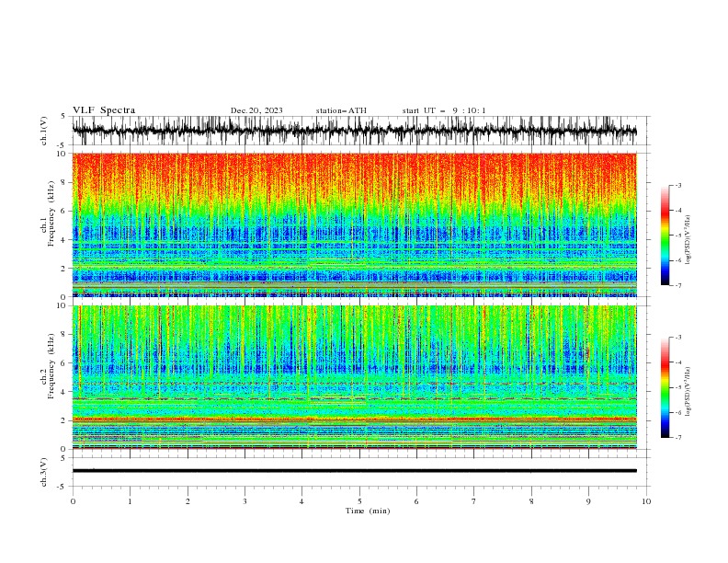The height and width of the screenshot is (563, 728).
Task: Select the "start UT = 9 :10: 1" text
Action: coord(444,110)
